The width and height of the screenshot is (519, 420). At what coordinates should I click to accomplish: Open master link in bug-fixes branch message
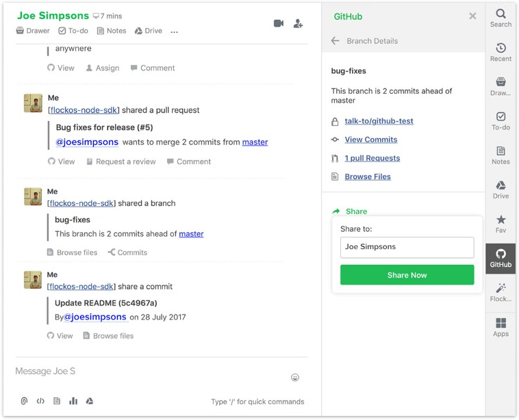tap(191, 234)
